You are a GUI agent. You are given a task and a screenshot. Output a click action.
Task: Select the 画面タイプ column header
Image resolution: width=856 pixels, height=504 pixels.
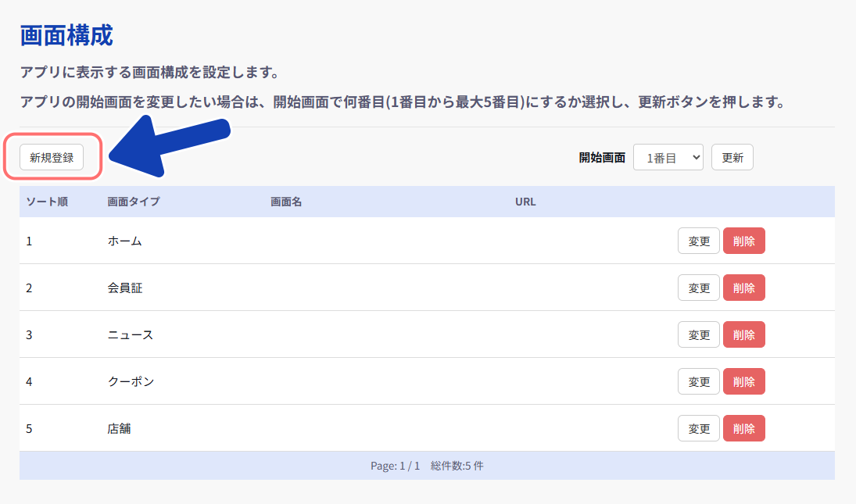(x=134, y=202)
